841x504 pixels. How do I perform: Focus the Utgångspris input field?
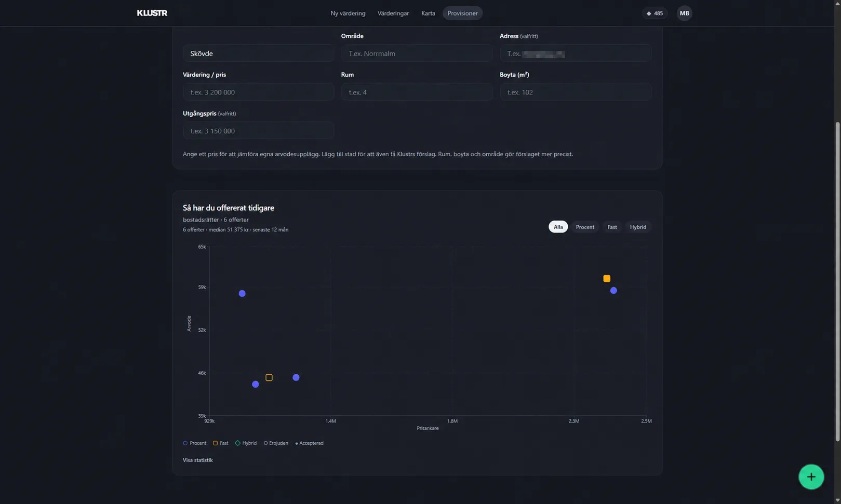pyautogui.click(x=258, y=130)
